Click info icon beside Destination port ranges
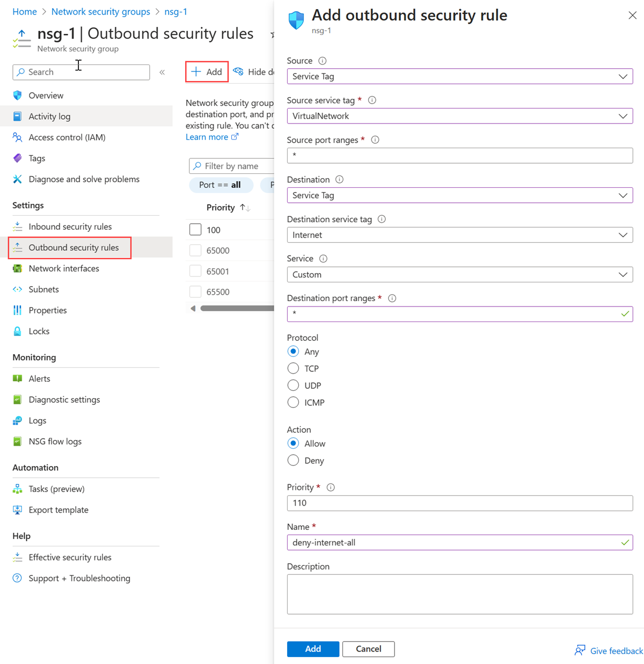This screenshot has width=644, height=664. point(392,298)
